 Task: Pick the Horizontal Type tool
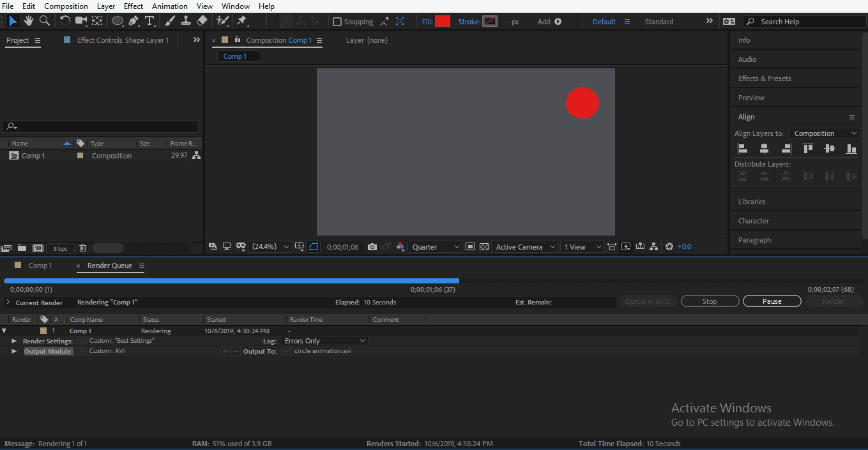(x=149, y=21)
